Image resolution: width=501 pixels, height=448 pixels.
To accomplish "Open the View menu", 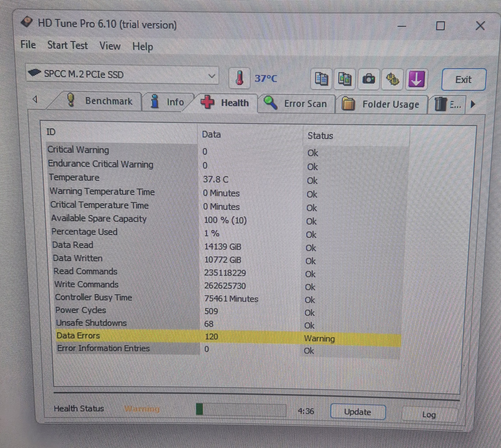I will (110, 46).
